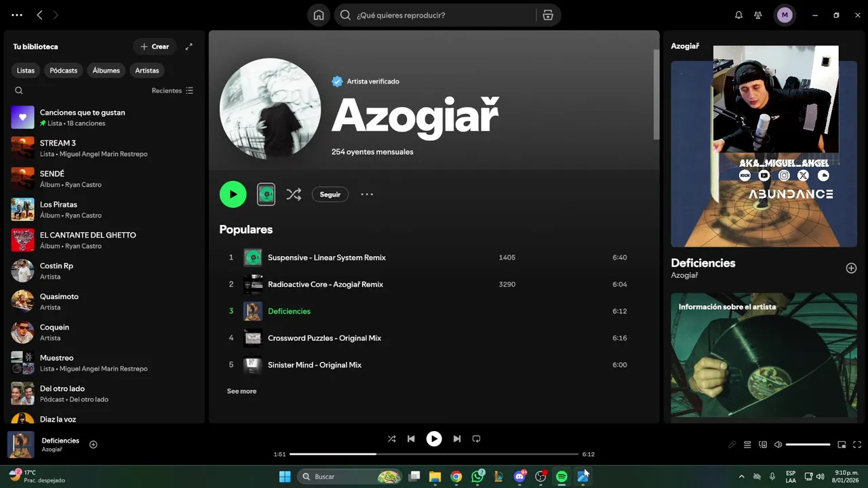Open the notifications bell
The width and height of the screenshot is (868, 488).
tap(738, 15)
